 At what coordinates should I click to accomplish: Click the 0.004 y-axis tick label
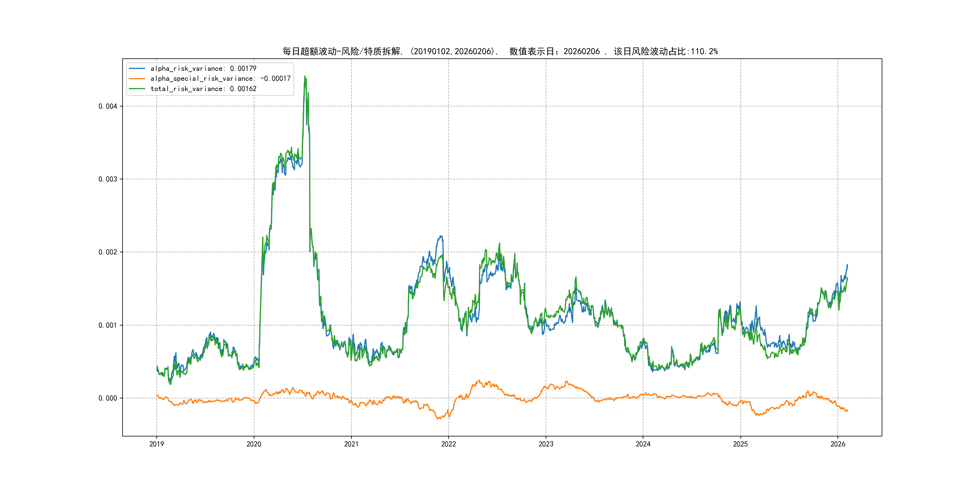click(x=108, y=106)
